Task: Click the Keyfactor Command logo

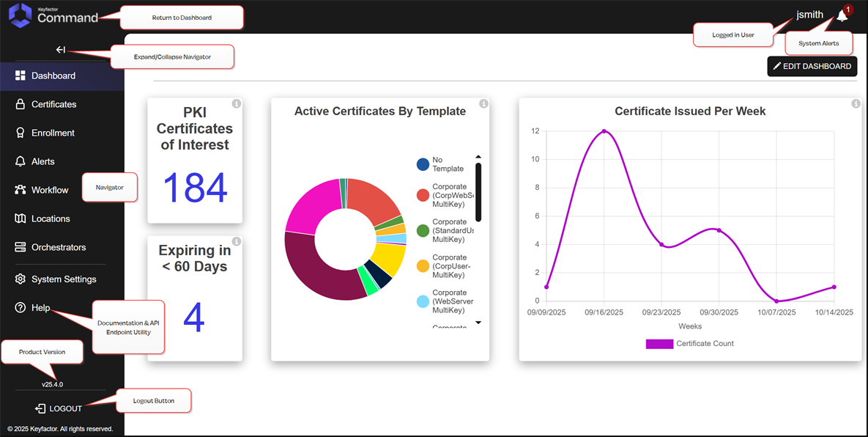Action: (53, 15)
